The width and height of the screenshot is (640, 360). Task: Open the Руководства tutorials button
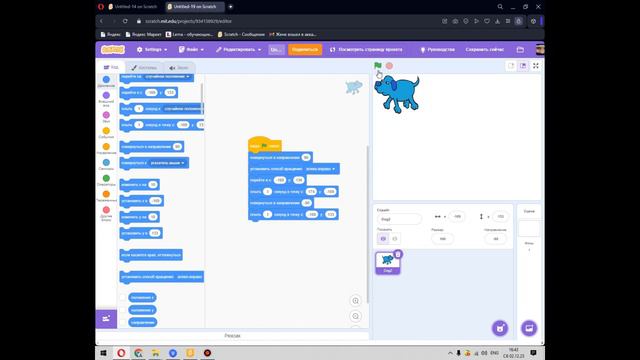438,49
